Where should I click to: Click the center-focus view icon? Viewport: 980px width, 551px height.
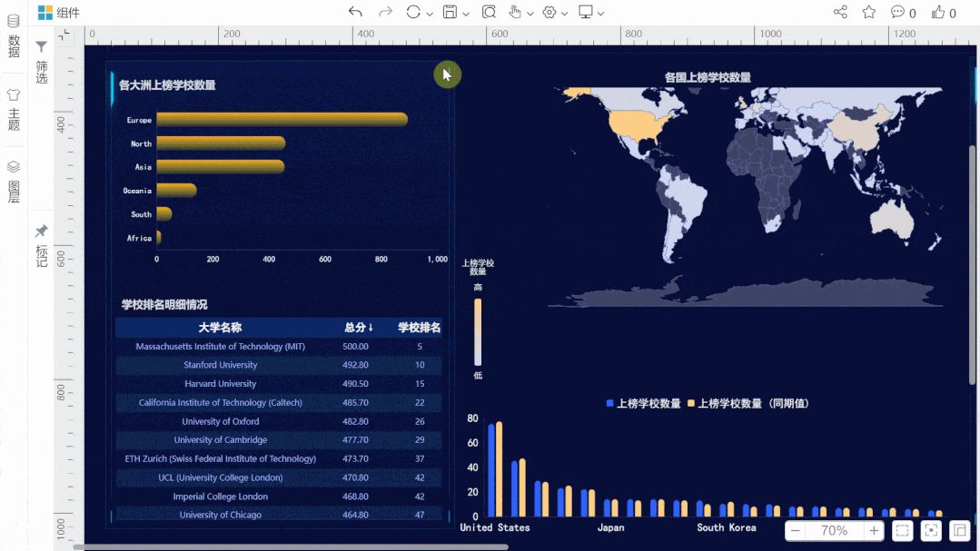click(931, 531)
